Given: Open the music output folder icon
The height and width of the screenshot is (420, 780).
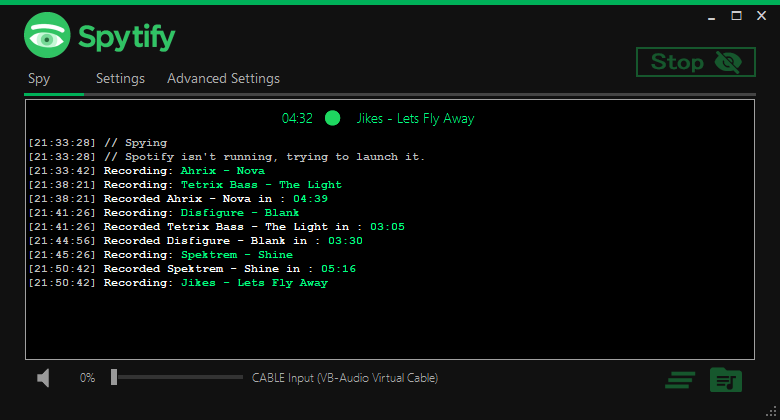Looking at the screenshot, I should 726,380.
